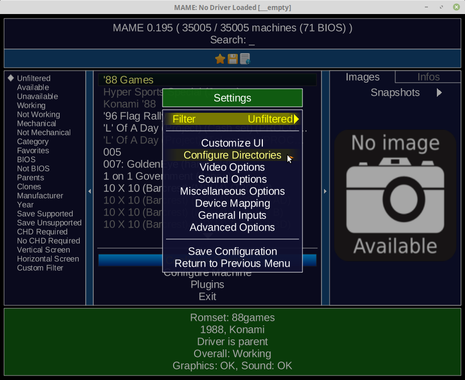This screenshot has height=380, width=465.
Task: Select the No CHD Required filter
Action: [48, 240]
